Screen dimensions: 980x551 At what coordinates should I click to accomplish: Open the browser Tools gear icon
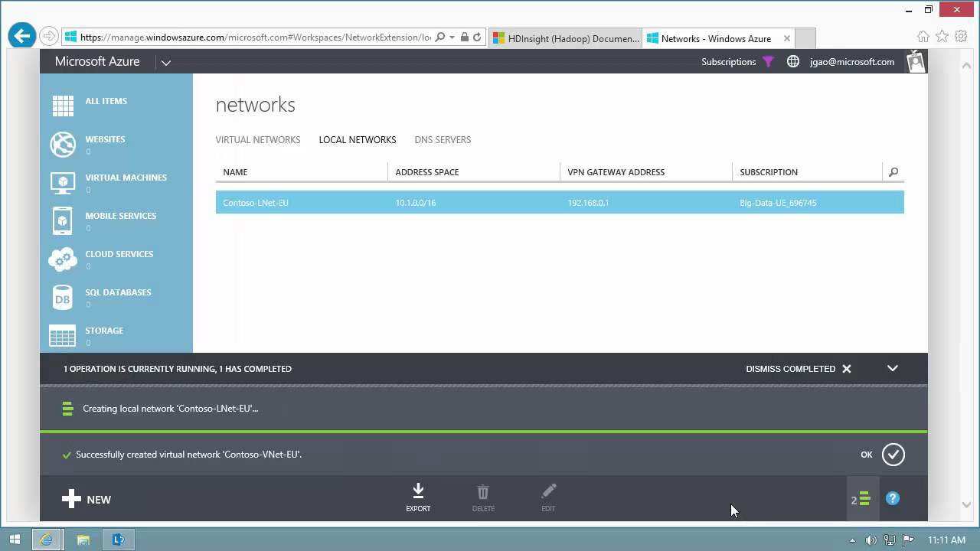pos(960,36)
